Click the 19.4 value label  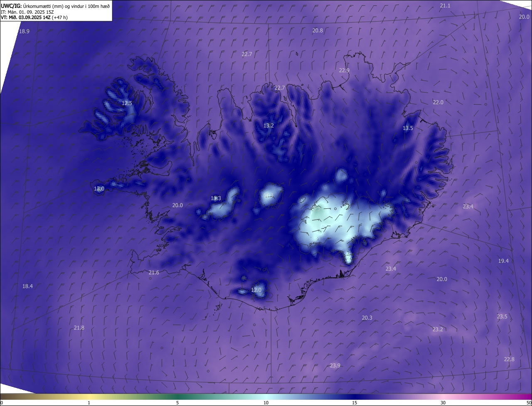[x=503, y=261]
